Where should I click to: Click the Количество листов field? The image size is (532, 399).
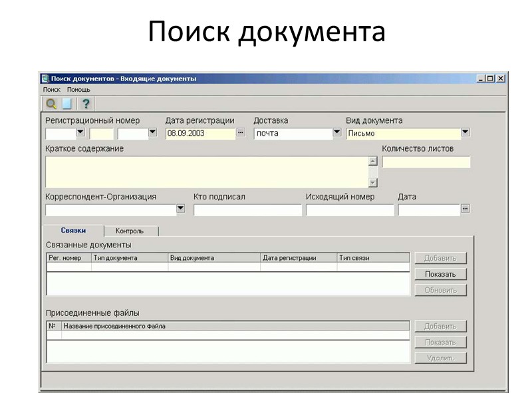[x=426, y=162]
